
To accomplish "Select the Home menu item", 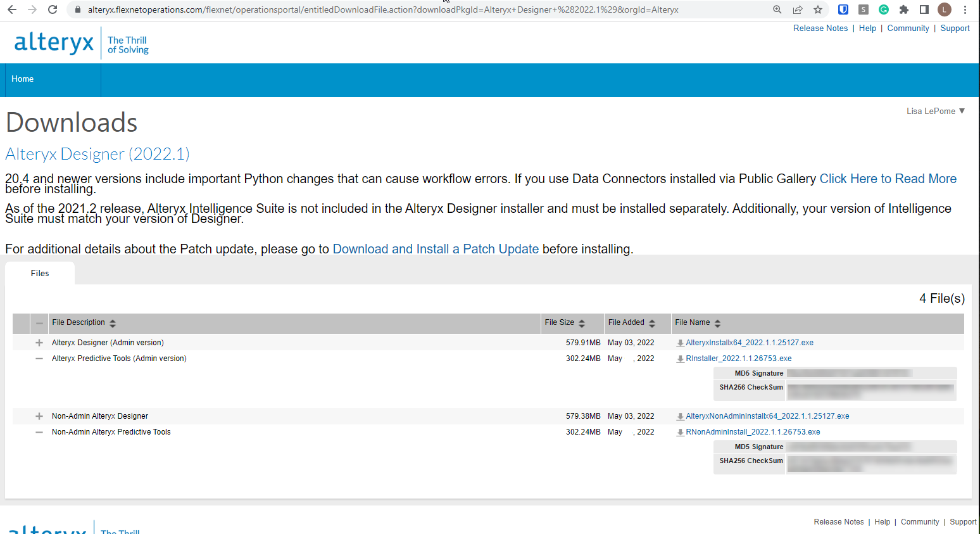I will 22,79.
